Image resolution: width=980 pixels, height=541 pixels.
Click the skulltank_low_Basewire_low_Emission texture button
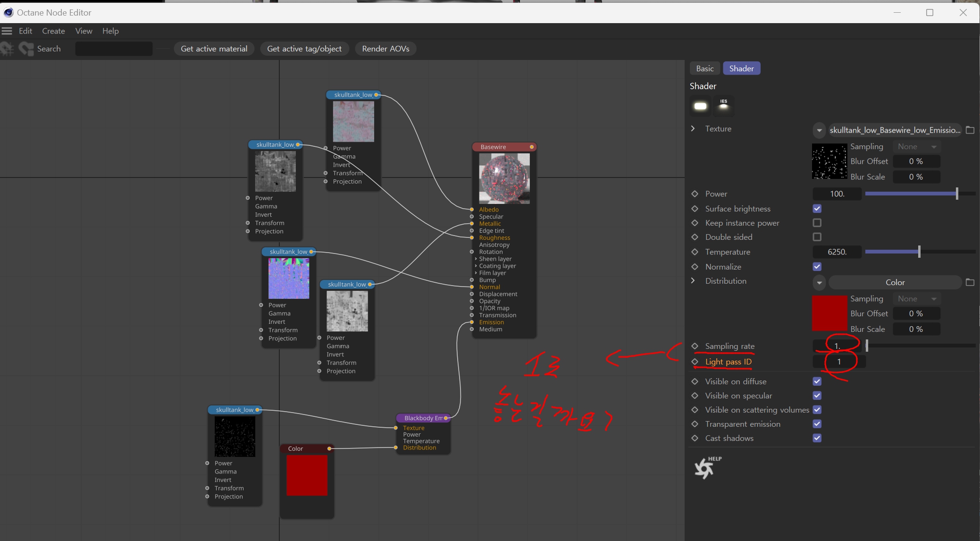coord(895,130)
